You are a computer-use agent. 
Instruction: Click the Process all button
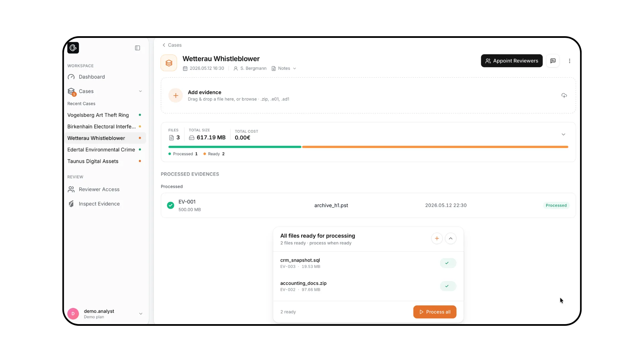pyautogui.click(x=435, y=312)
